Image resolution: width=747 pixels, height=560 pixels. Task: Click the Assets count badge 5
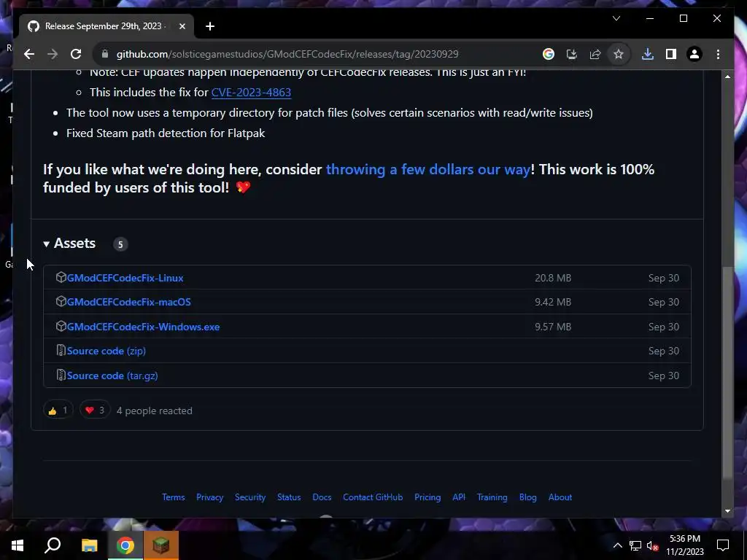pyautogui.click(x=120, y=244)
